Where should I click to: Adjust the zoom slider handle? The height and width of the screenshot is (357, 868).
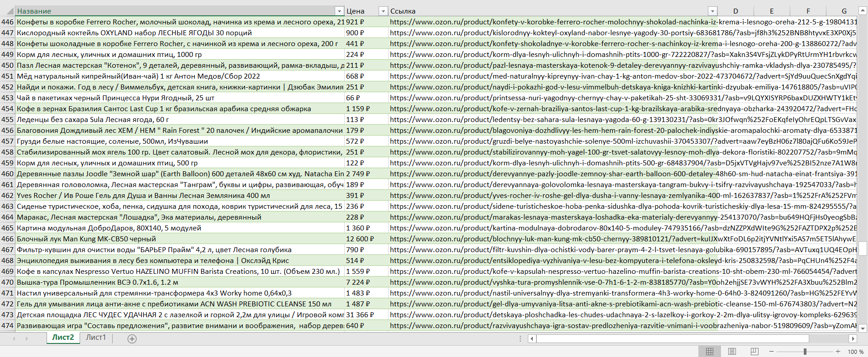805,352
